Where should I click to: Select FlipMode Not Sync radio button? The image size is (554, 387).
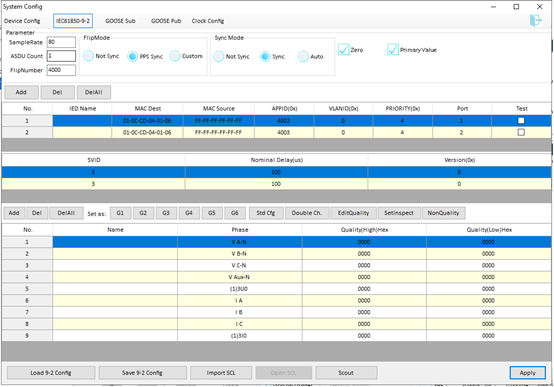[x=88, y=56]
